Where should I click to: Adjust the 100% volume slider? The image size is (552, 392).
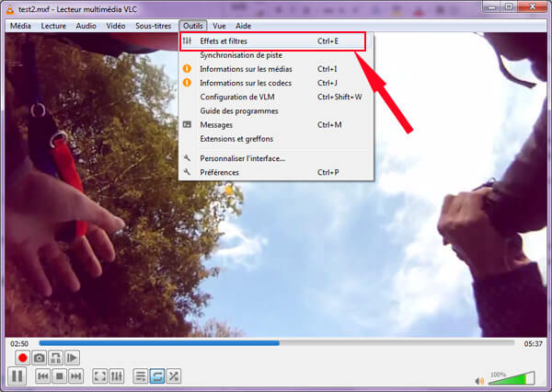tap(512, 378)
